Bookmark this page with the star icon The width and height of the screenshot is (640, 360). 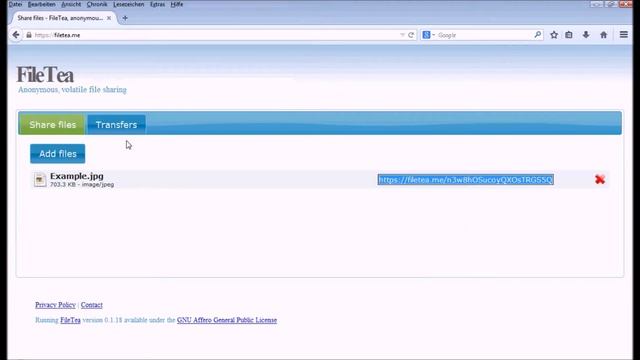(x=554, y=35)
